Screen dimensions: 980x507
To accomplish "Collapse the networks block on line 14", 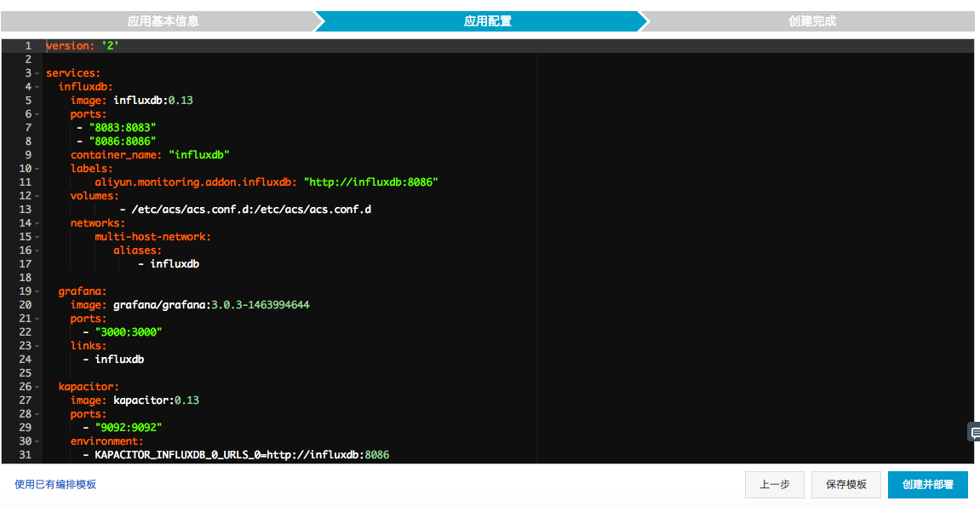I will click(x=38, y=222).
